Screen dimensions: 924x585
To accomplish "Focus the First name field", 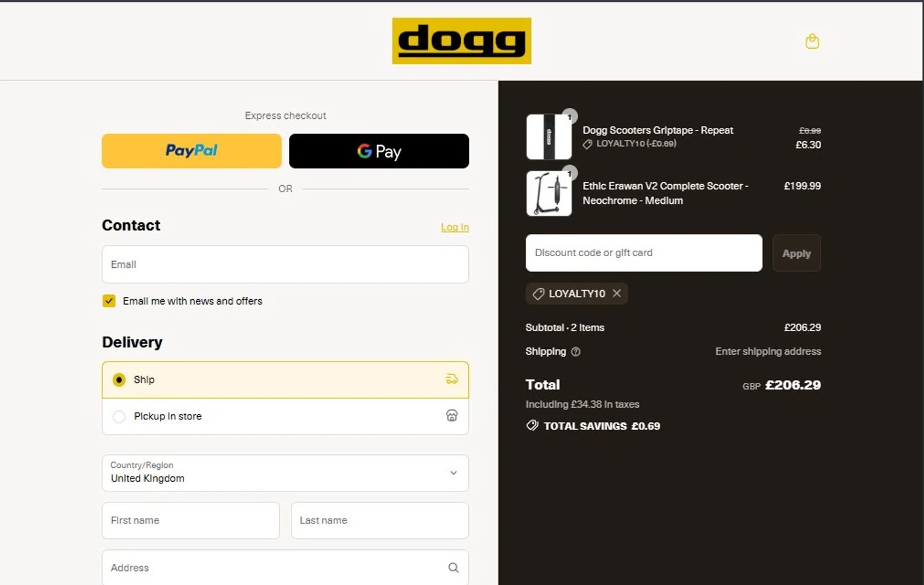I will (x=191, y=521).
